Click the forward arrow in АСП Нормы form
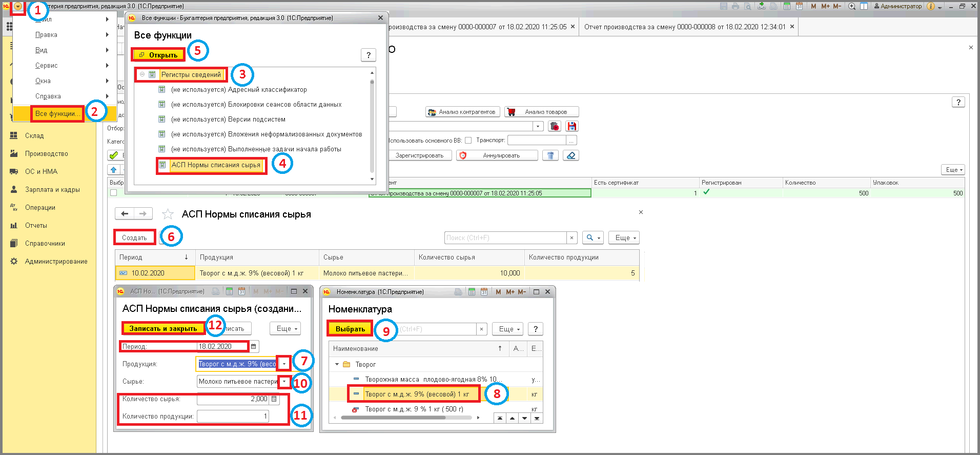The height and width of the screenshot is (455, 980). tap(143, 213)
